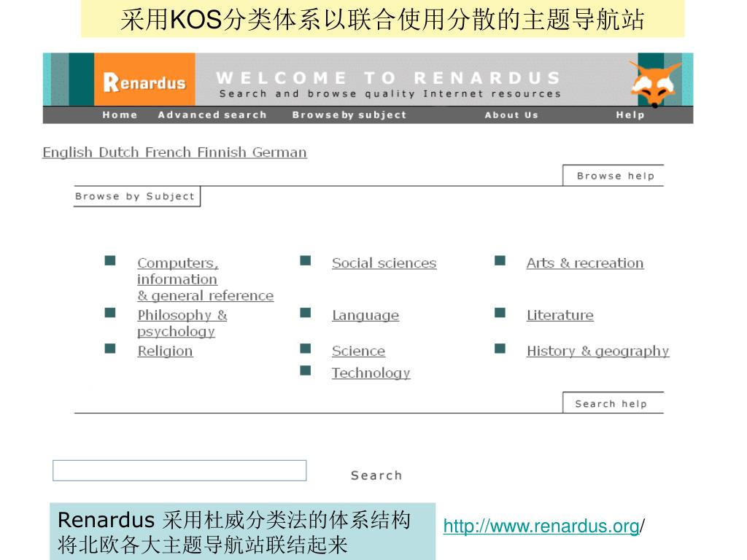
Task: Click the Search help tab
Action: (x=614, y=403)
